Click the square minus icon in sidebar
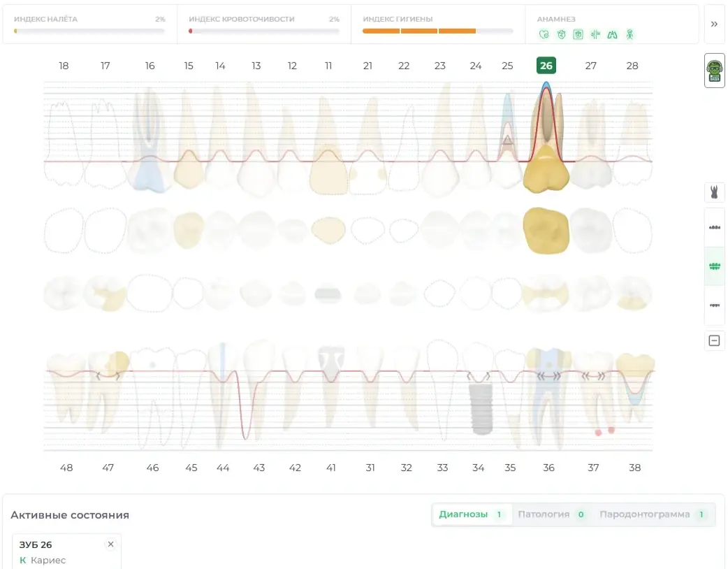 click(715, 340)
